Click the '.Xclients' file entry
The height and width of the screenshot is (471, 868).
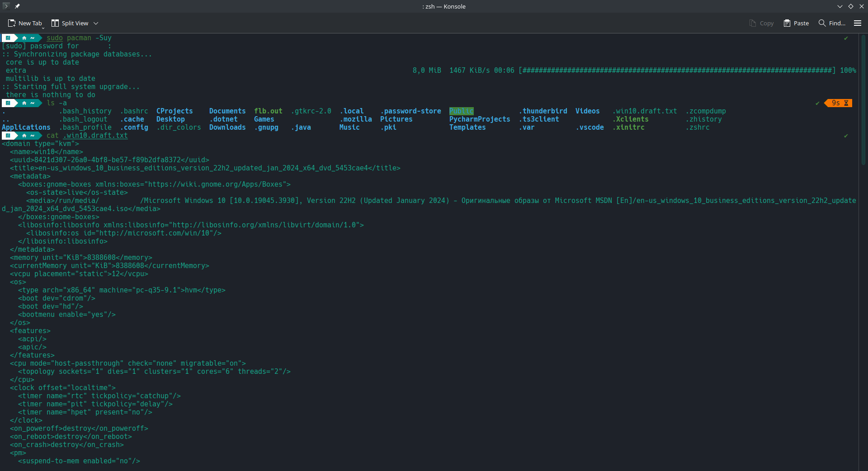point(630,119)
